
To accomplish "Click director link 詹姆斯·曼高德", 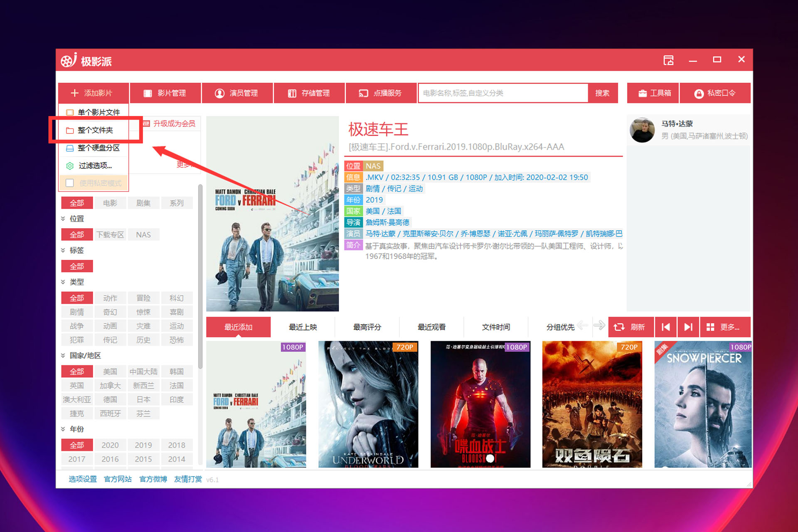I will 387,222.
